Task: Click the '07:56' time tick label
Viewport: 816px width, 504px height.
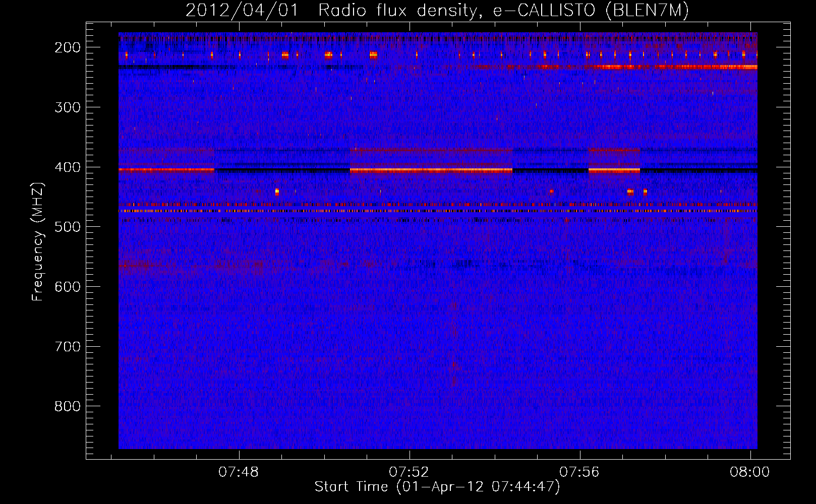Action: tap(579, 472)
